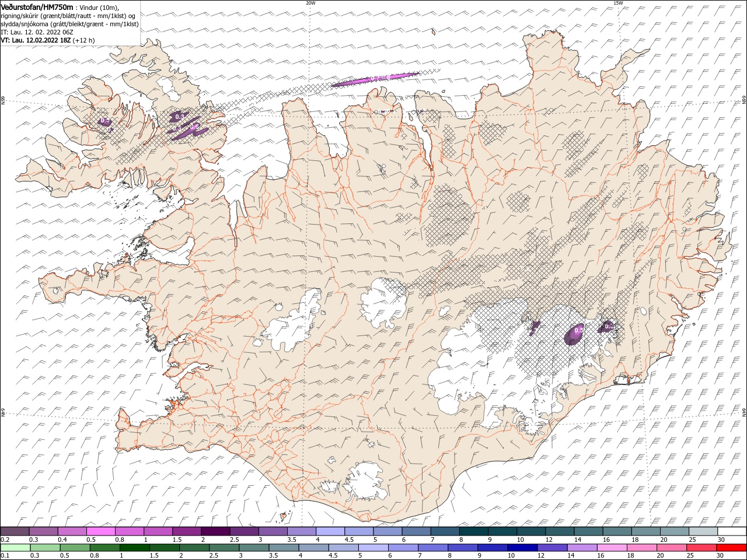Click the pink precipitation streak off the north coast
747x560 pixels.
point(375,79)
